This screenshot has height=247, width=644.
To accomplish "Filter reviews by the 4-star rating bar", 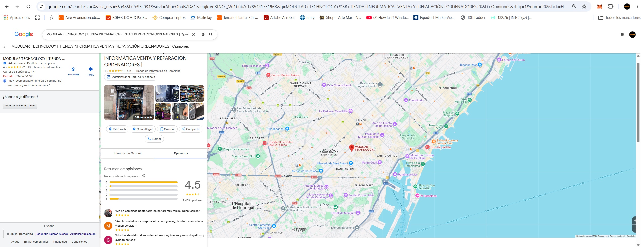I will point(143,186).
